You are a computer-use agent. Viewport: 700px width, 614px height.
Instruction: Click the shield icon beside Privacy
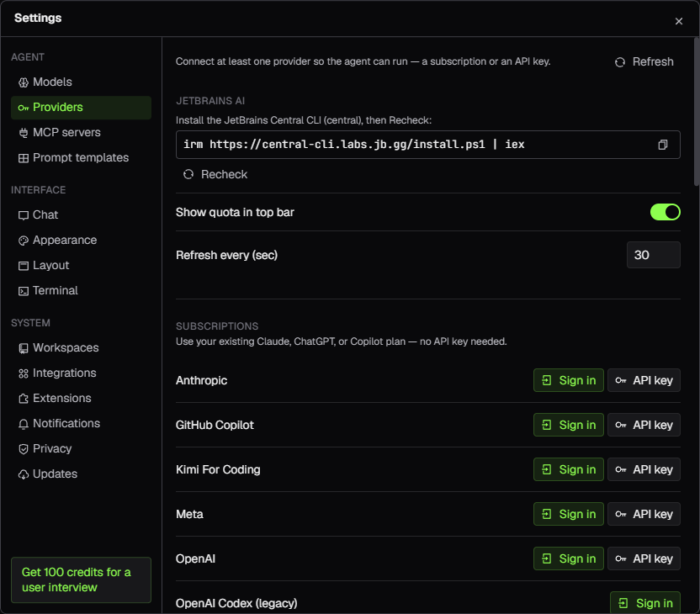(24, 449)
